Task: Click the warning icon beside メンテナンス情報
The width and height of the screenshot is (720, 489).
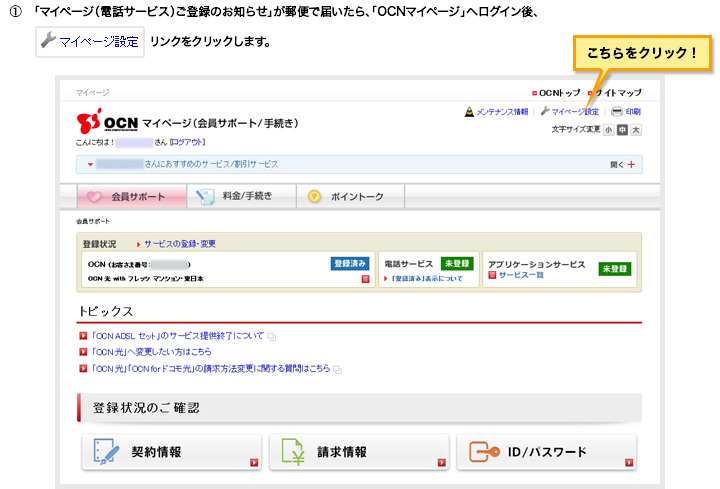Action: click(x=469, y=112)
